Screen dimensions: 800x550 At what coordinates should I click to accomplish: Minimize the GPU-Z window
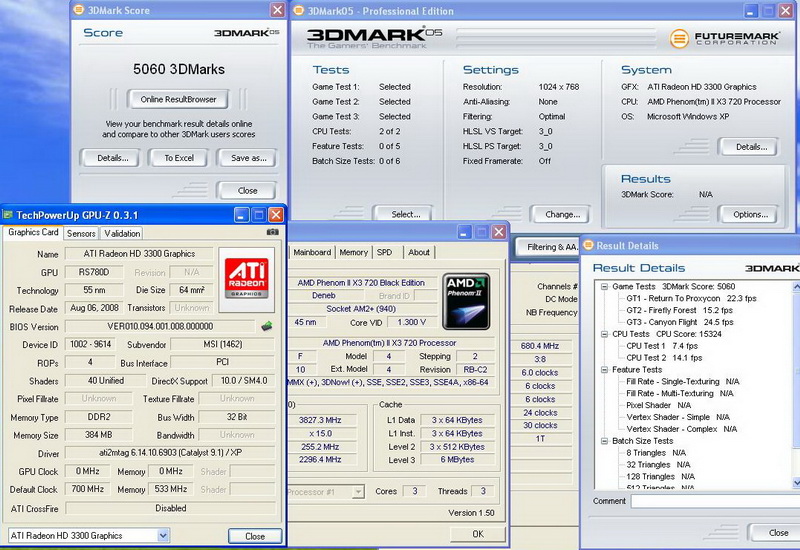tap(242, 215)
